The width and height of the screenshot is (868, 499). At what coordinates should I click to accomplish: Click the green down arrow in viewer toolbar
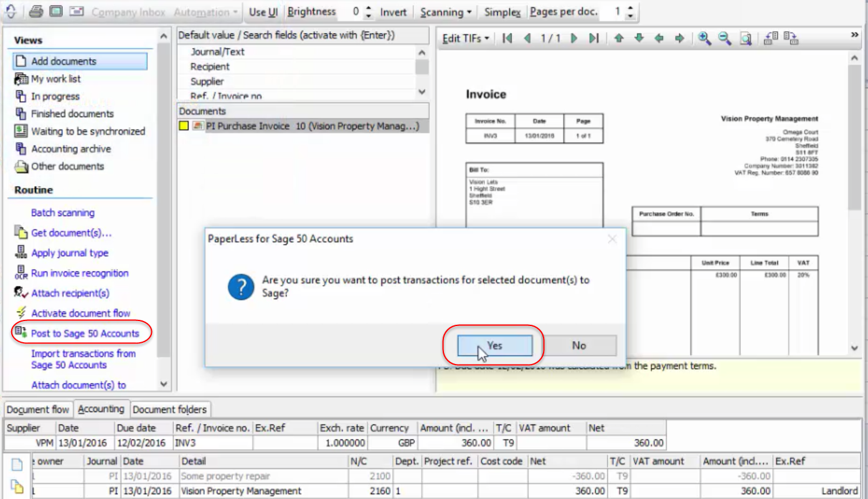coord(639,38)
